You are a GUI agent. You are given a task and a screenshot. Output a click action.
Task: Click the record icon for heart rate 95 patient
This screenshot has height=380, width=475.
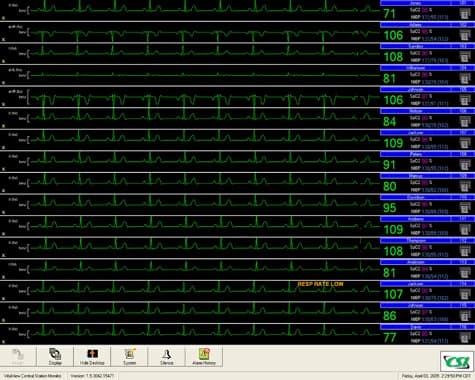464,208
